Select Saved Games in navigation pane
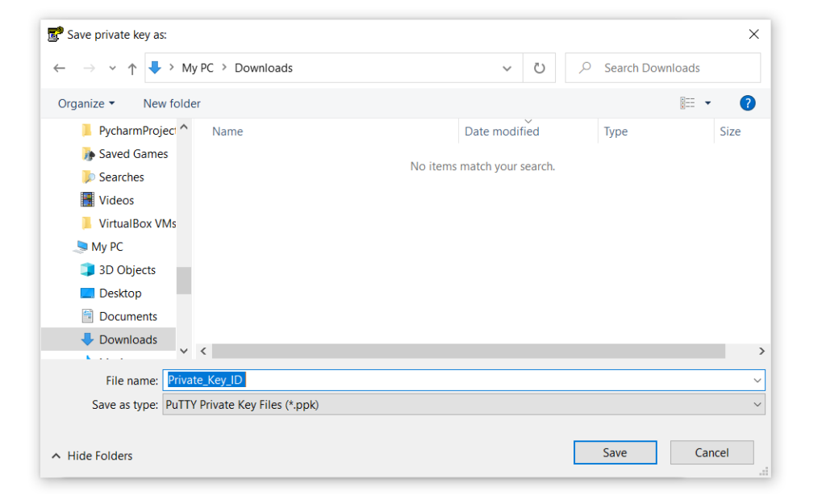The image size is (826, 504). 133,154
